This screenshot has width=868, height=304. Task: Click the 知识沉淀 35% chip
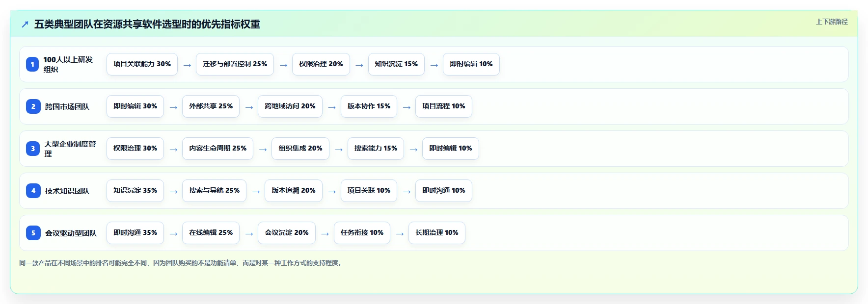click(x=135, y=191)
